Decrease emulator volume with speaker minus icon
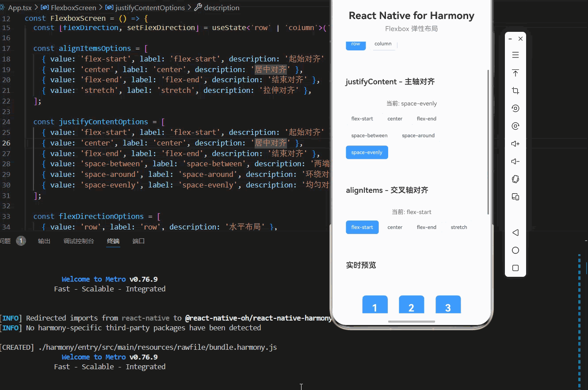 [515, 161]
